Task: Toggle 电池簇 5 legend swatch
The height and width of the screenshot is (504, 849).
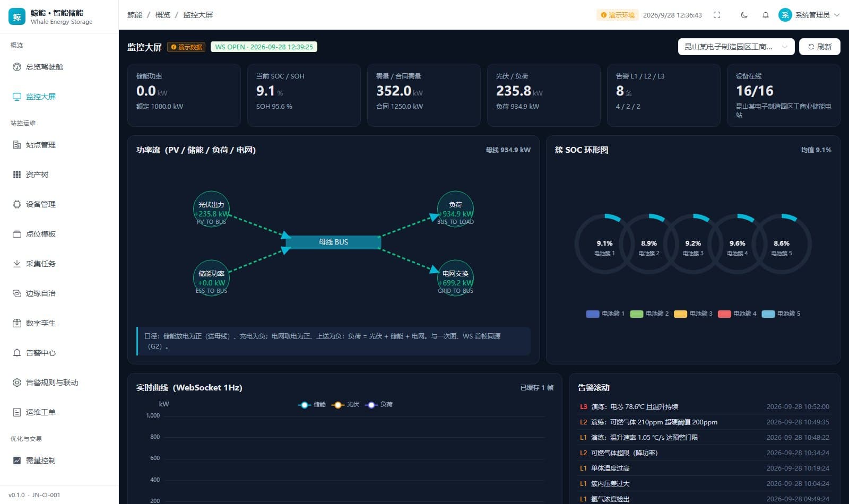Action: coord(768,314)
